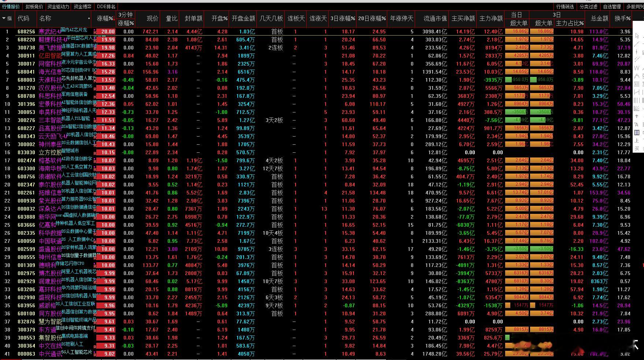644x360 pixels.
Task: Sort by the 流通市值 column header
Action: point(435,18)
